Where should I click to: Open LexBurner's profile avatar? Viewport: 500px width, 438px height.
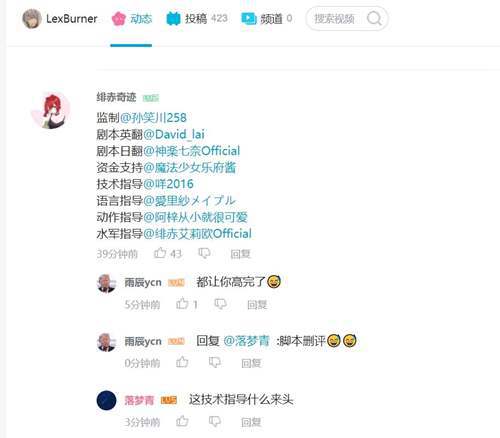tap(32, 19)
